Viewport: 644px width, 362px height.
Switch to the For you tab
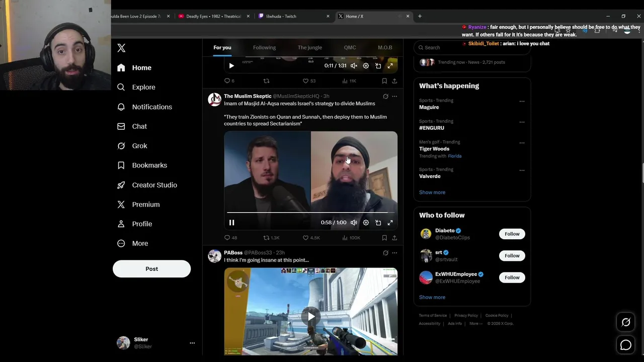pyautogui.click(x=222, y=47)
